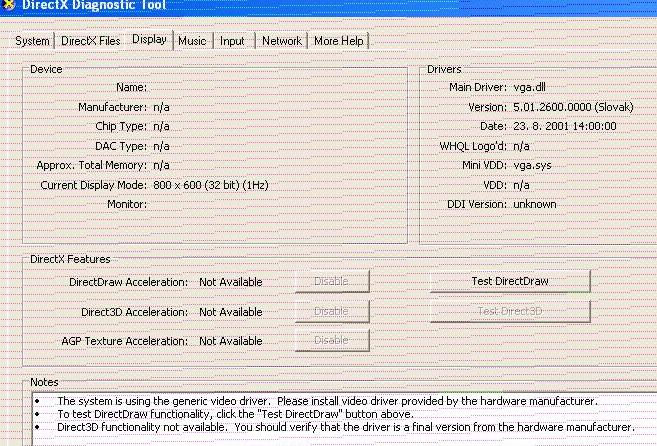Image resolution: width=657 pixels, height=446 pixels.
Task: Click Disable next to DirectDraw Acceleration
Action: 332,281
